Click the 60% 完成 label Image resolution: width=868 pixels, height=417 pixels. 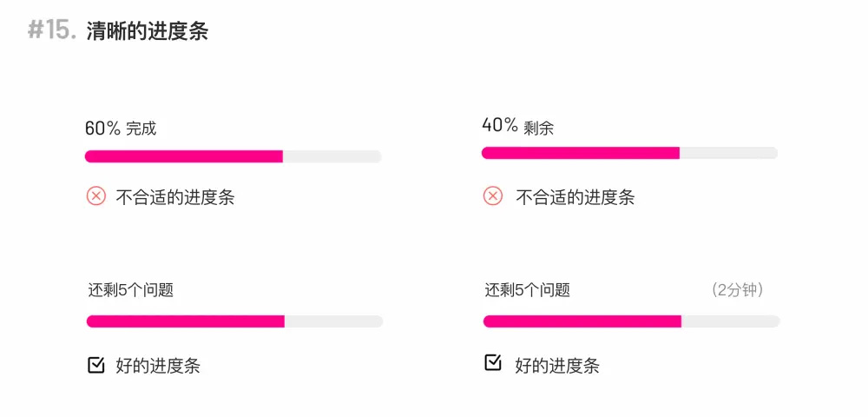pos(121,129)
